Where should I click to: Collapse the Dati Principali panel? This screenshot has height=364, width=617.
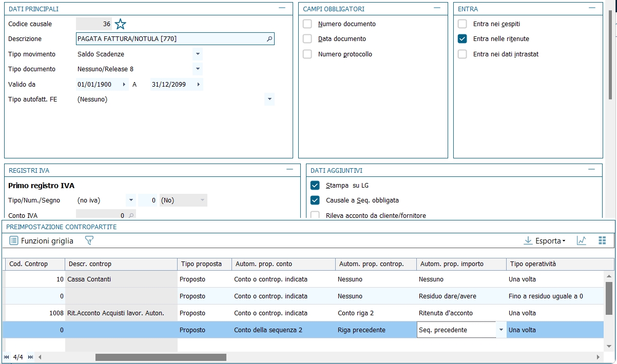coord(282,8)
